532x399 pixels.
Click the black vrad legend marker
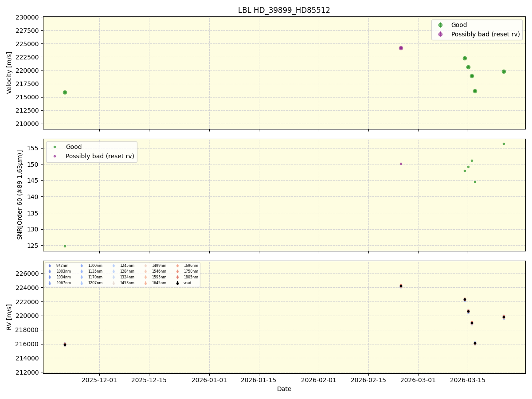[177, 283]
